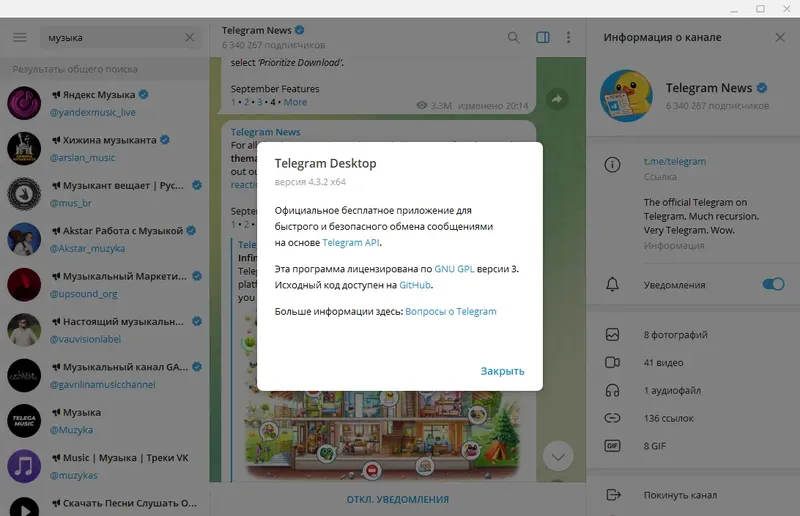
Task: Open the Хижина музыканта channel result
Action: point(105,149)
